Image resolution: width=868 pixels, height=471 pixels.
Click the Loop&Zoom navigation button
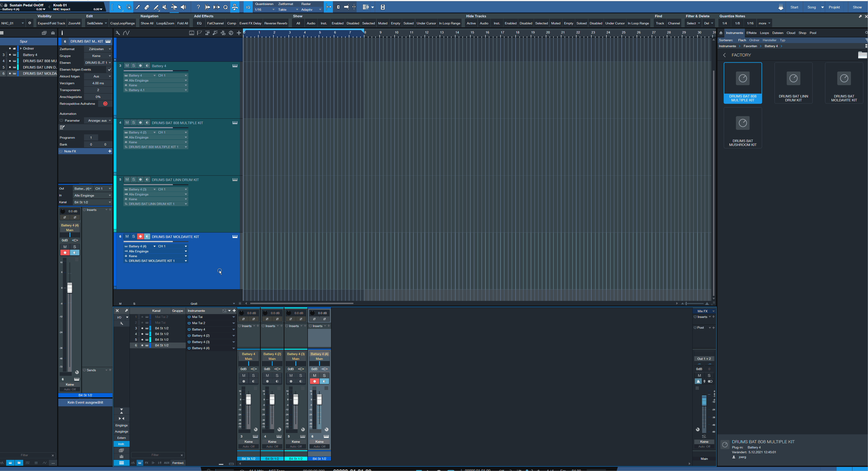(x=165, y=23)
